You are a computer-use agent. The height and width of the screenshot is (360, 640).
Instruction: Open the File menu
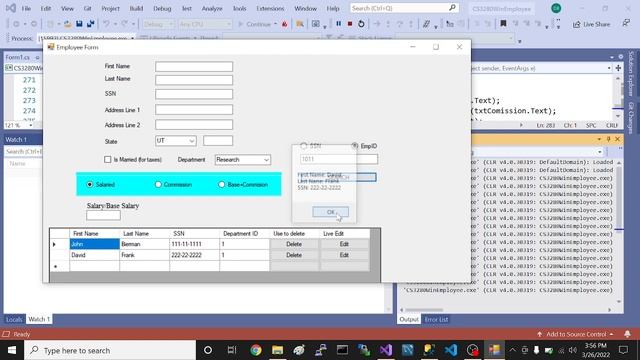[x=26, y=8]
